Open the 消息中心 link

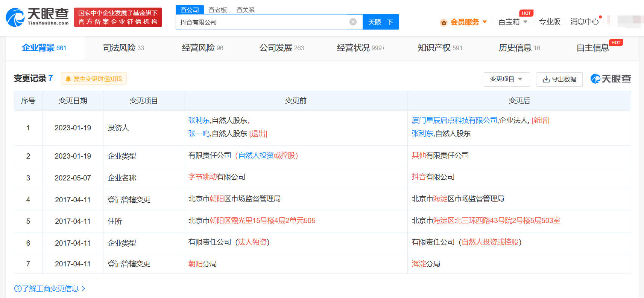tap(584, 22)
